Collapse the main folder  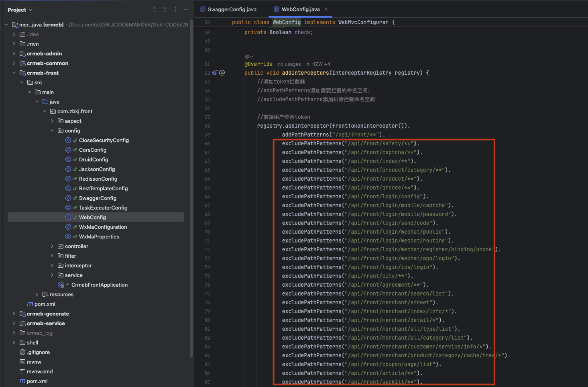tap(29, 92)
